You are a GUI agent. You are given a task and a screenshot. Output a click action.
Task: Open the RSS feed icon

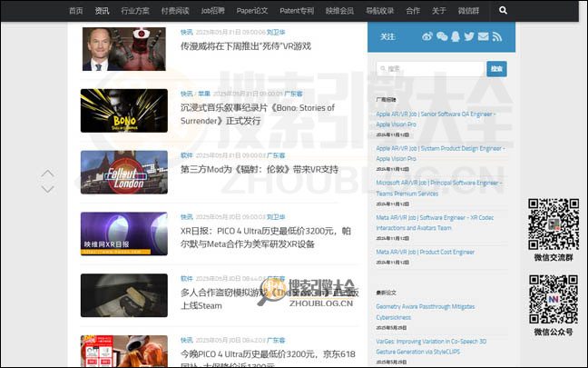tap(497, 36)
